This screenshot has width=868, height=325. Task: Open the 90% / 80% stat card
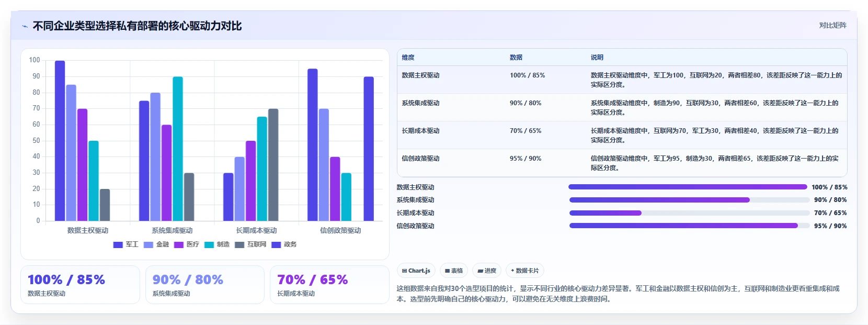[205, 285]
